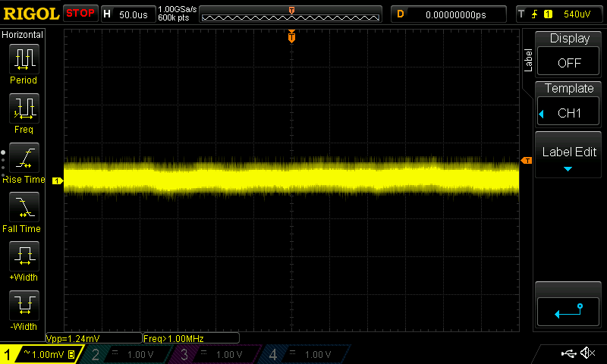Click the rising edge trigger icon
This screenshot has width=607, height=364.
[535, 14]
